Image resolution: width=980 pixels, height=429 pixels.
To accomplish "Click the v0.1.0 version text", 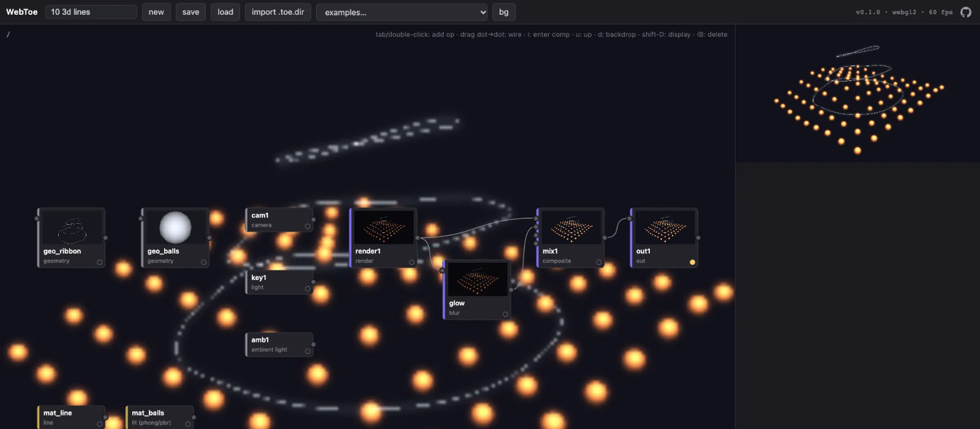I will (x=868, y=12).
